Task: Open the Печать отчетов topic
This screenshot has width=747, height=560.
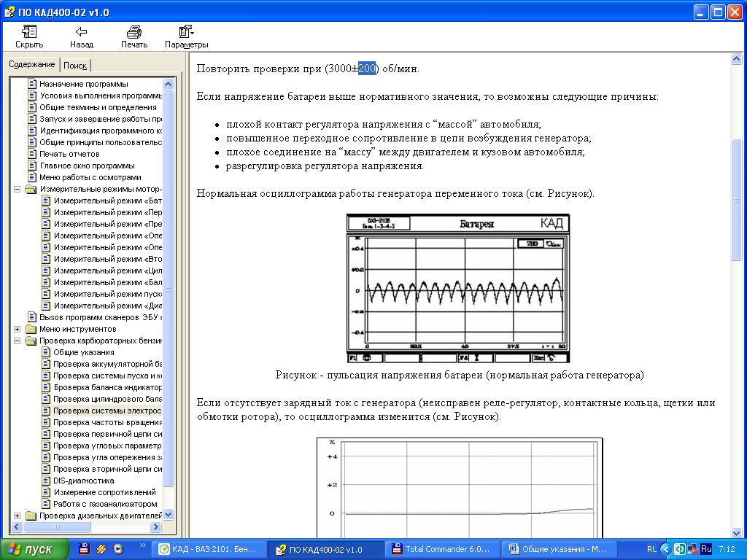Action: [69, 154]
